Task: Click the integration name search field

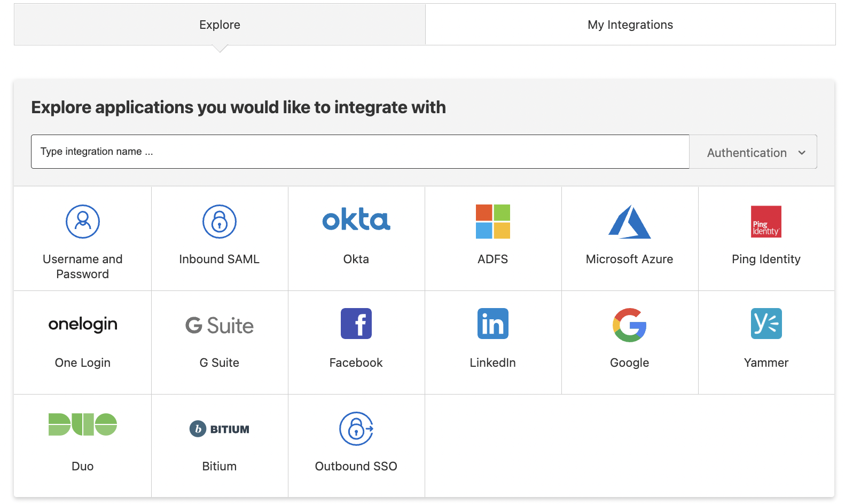Action: coord(359,152)
